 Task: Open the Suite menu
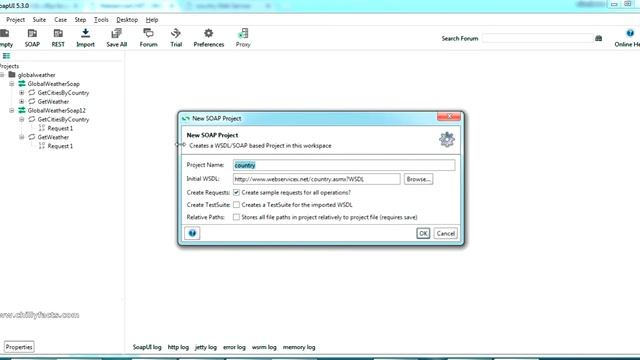pyautogui.click(x=39, y=20)
